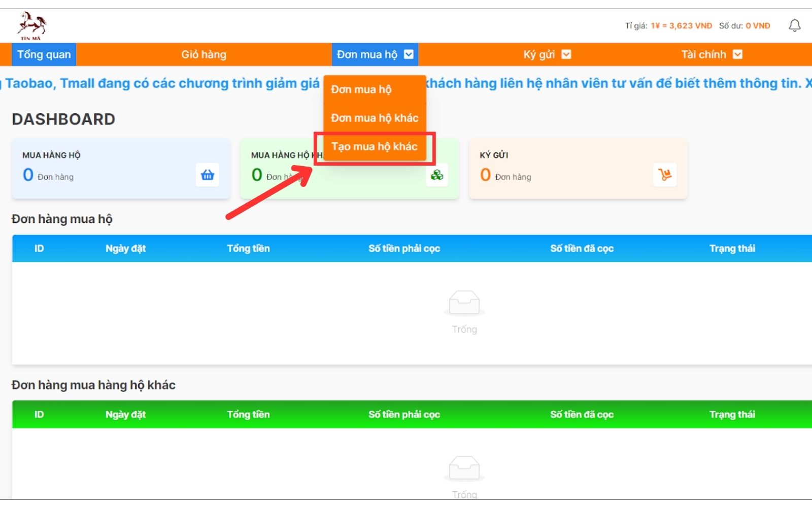Click the DASHBOARD title
The height and width of the screenshot is (508, 812).
click(x=63, y=119)
